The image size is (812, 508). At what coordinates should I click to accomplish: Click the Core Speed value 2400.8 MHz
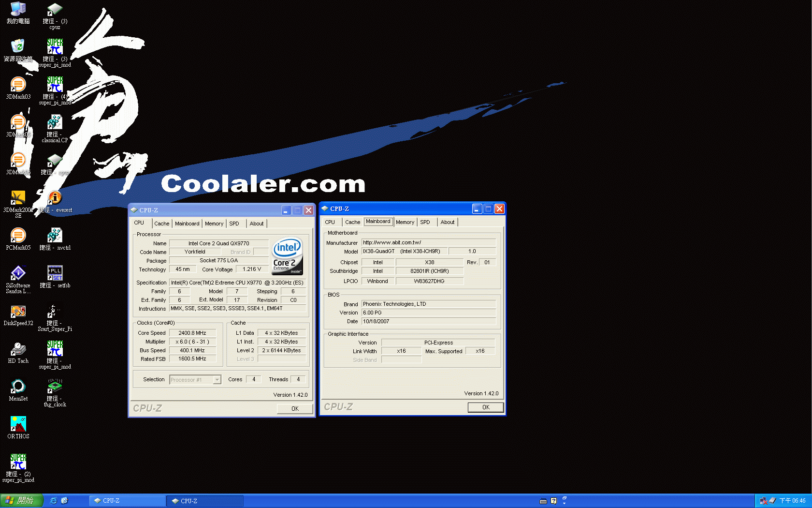click(x=192, y=333)
